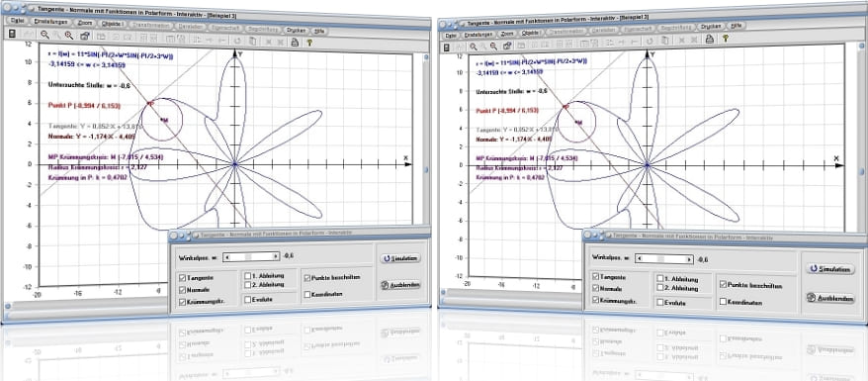Click Ausblenden in the right control panel
868x381 pixels.
[x=830, y=298]
